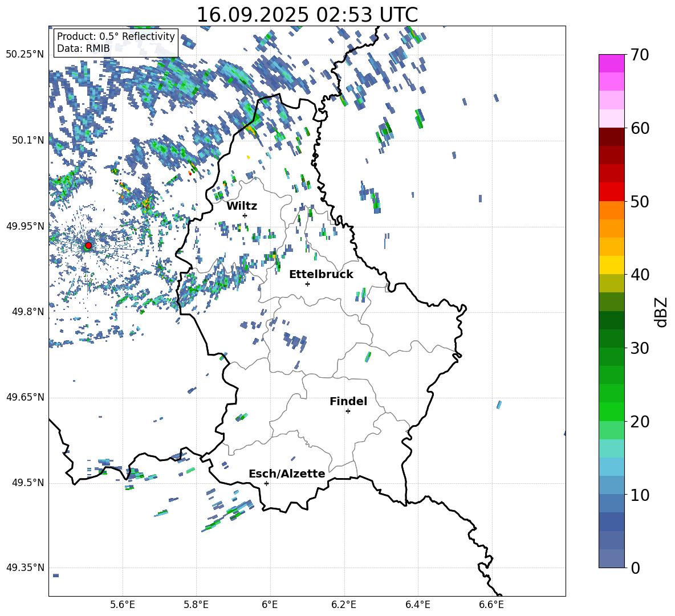Click the 49.35°N latitude tick label
Screen dimensions: 675x616
[25, 568]
